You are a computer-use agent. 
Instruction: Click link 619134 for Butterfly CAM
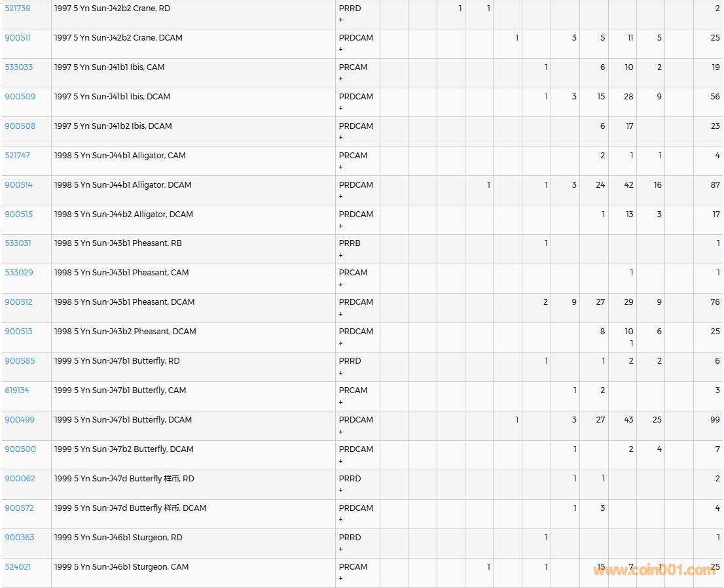[x=17, y=390]
